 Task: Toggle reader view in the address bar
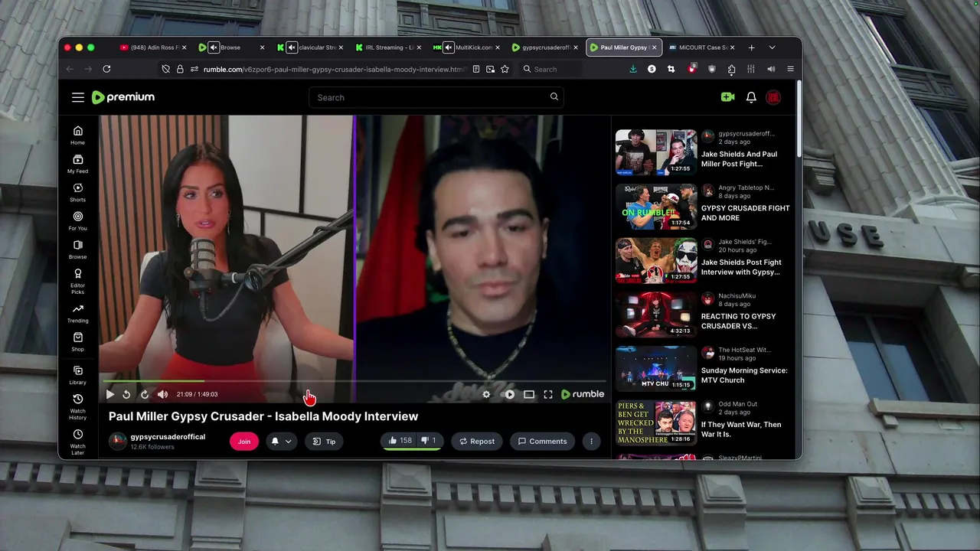click(476, 69)
